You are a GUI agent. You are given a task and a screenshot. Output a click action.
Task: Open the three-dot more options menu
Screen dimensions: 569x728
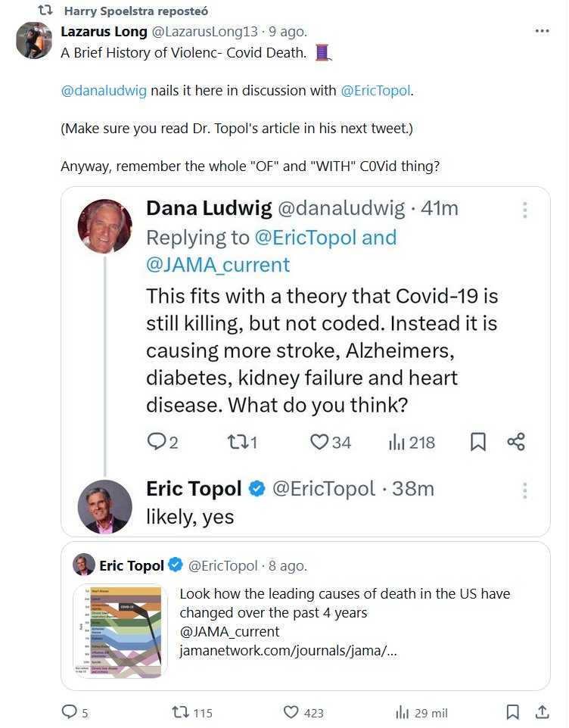tap(542, 32)
